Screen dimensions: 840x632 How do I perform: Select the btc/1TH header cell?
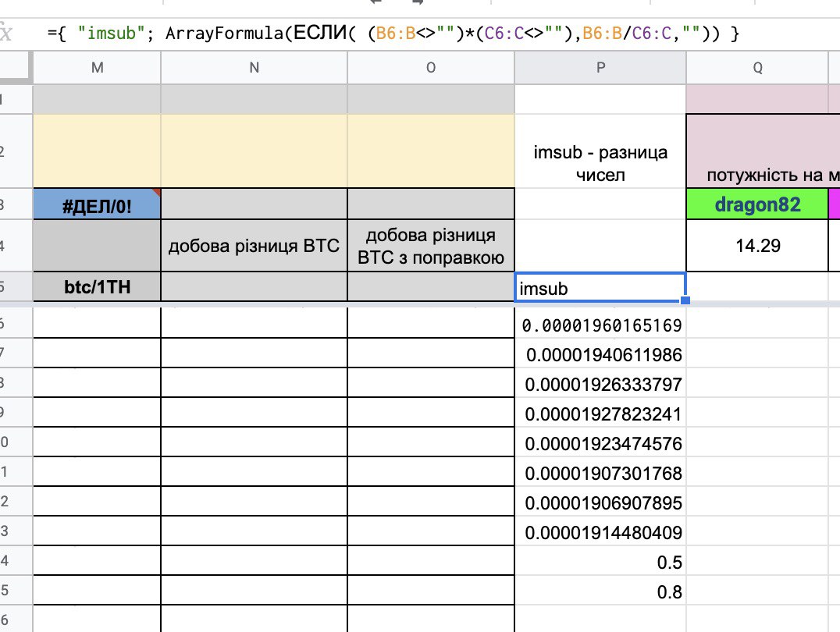pyautogui.click(x=97, y=287)
